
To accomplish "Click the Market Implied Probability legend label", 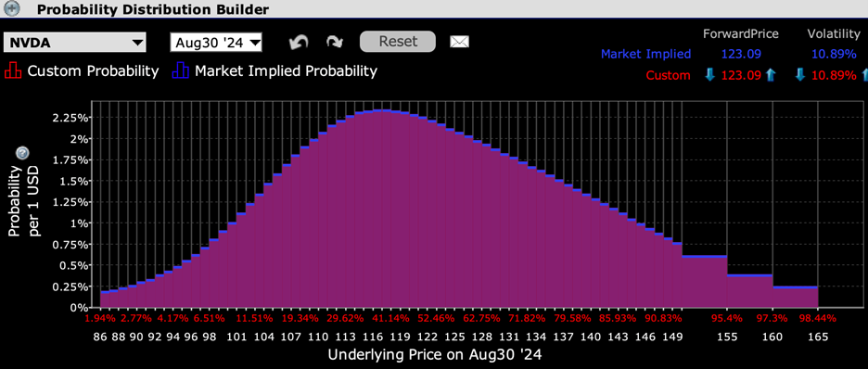I will 286,71.
